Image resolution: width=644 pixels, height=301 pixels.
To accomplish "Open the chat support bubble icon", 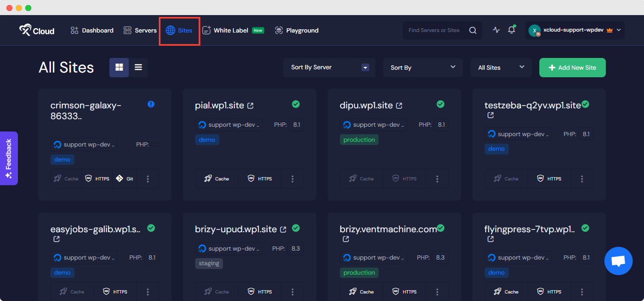I will (x=618, y=260).
